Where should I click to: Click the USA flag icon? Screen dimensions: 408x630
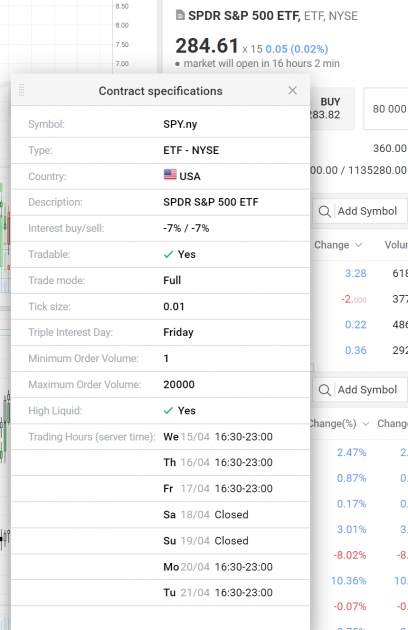170,174
